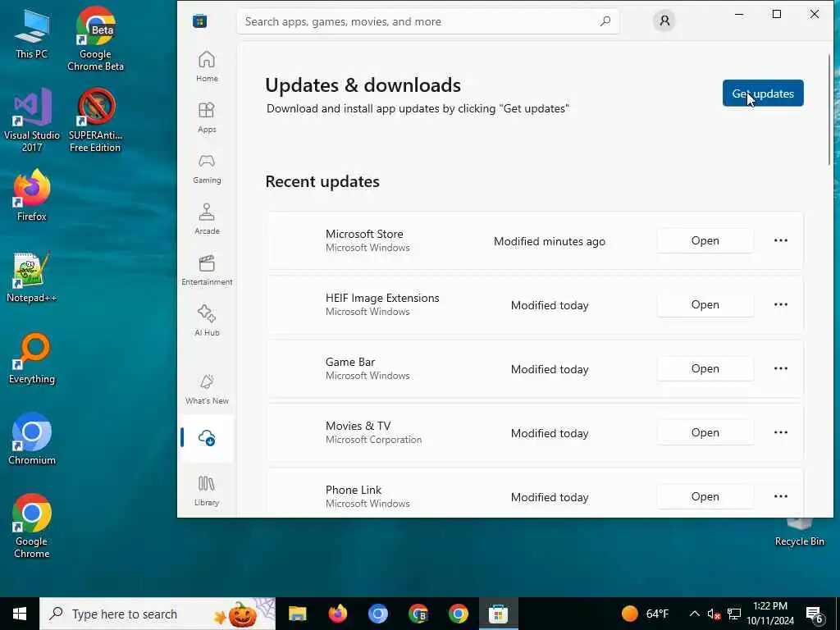
Task: Open HEIF Image Extensions app
Action: (x=705, y=304)
